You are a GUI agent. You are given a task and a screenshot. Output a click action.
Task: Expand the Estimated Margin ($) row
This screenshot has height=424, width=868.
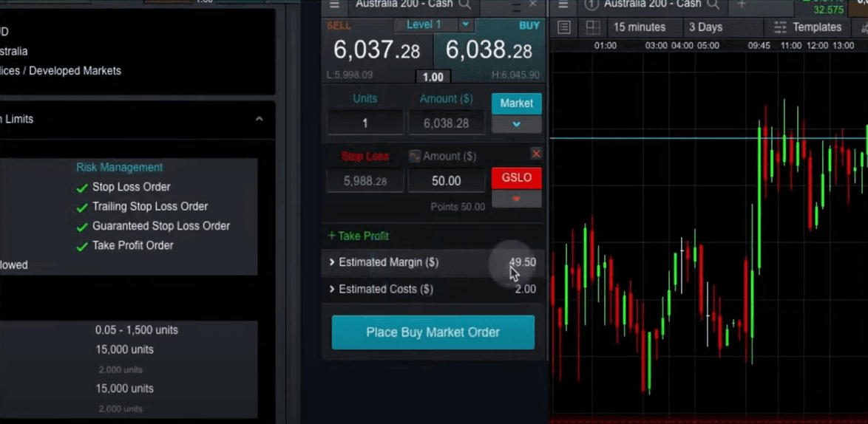point(332,262)
